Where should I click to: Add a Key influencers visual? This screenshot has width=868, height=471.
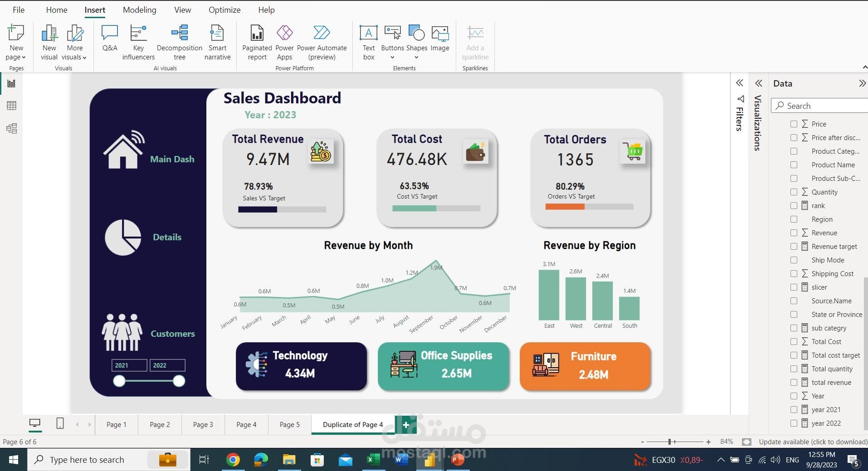tap(138, 43)
